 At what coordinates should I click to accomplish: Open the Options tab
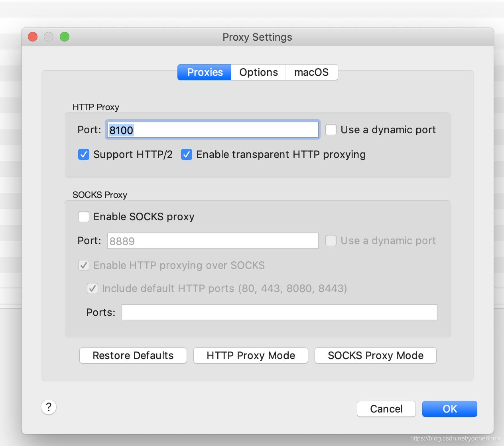[258, 72]
